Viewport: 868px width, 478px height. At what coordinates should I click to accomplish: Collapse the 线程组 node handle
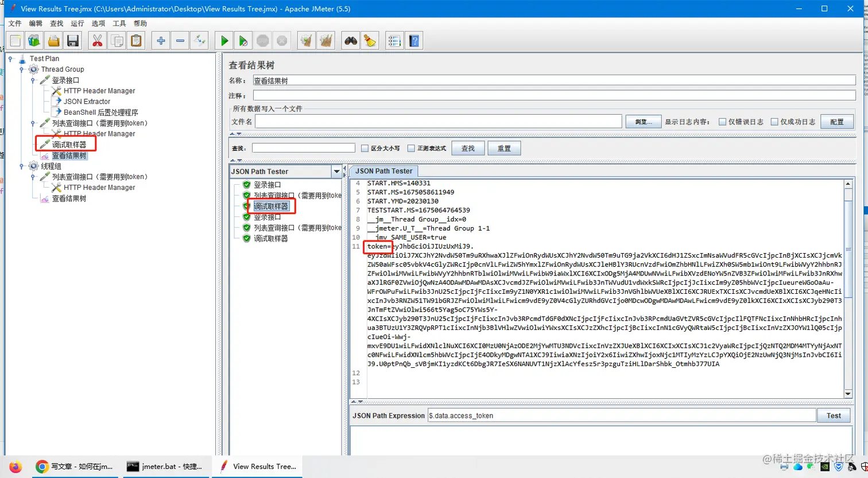[22, 166]
